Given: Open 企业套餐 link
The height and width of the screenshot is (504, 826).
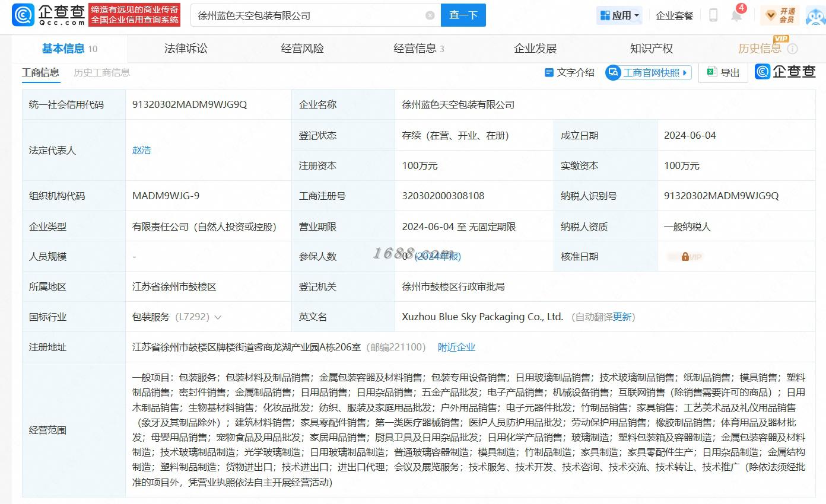Looking at the screenshot, I should pos(675,15).
